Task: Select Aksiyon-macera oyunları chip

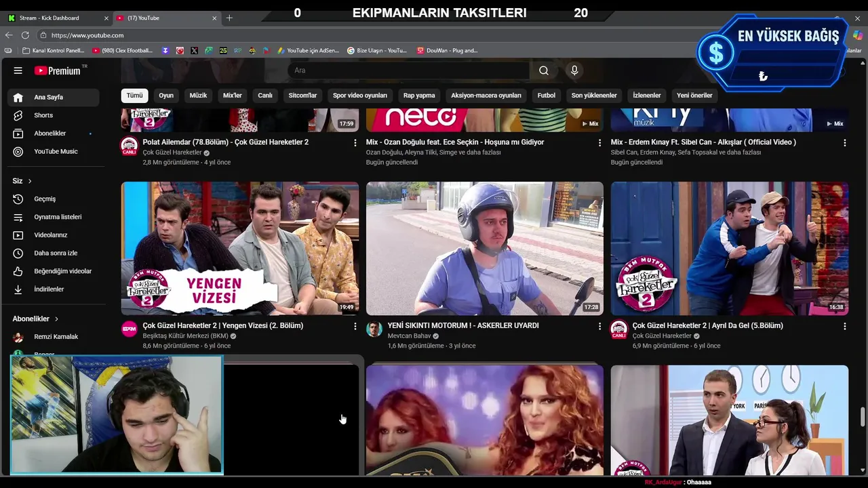Action: [x=486, y=96]
